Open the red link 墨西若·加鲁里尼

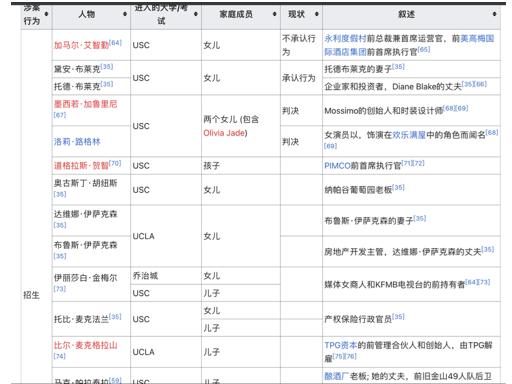pyautogui.click(x=86, y=104)
